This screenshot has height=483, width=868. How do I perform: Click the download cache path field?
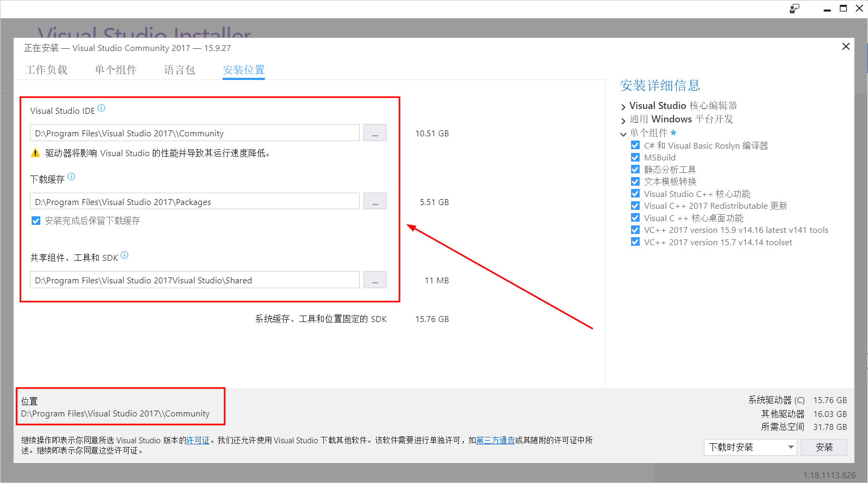coord(195,201)
